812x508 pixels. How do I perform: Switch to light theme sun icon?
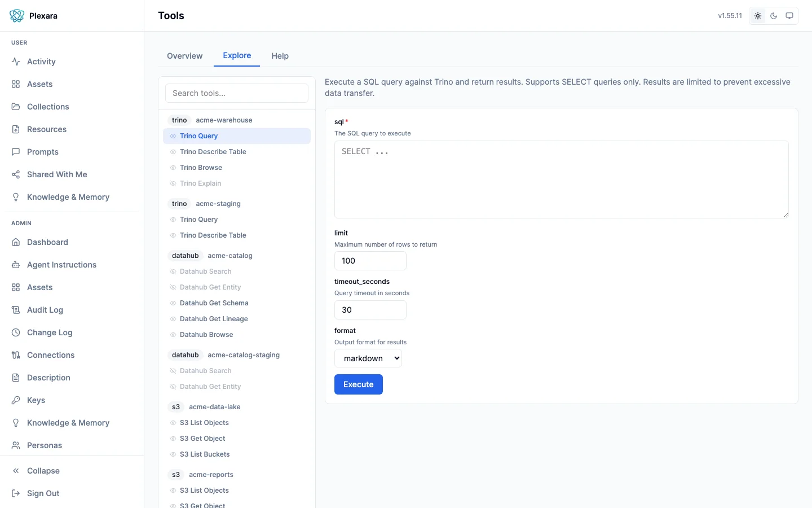click(758, 16)
